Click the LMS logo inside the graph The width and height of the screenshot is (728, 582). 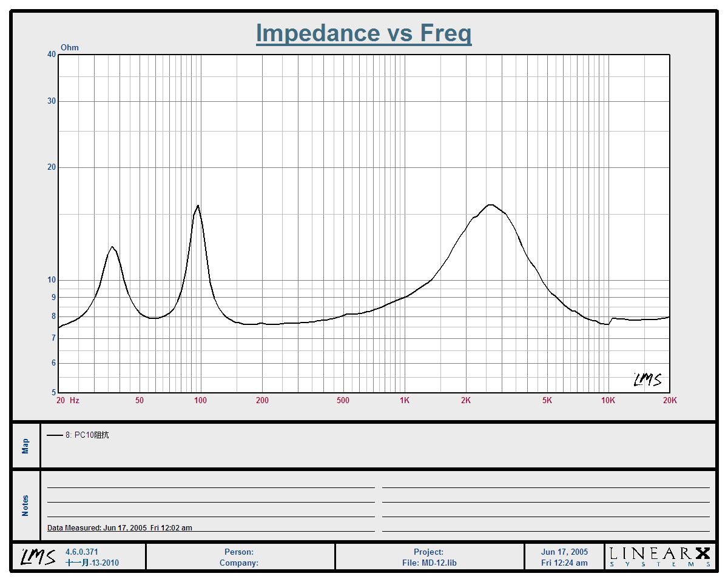coord(647,380)
